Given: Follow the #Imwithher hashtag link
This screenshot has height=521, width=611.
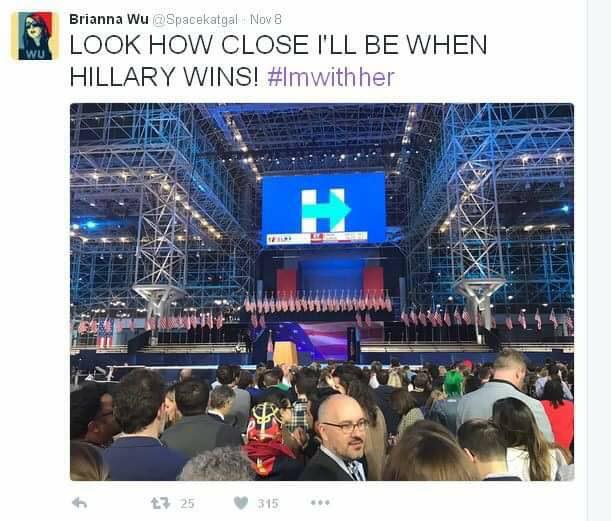Looking at the screenshot, I should [331, 77].
